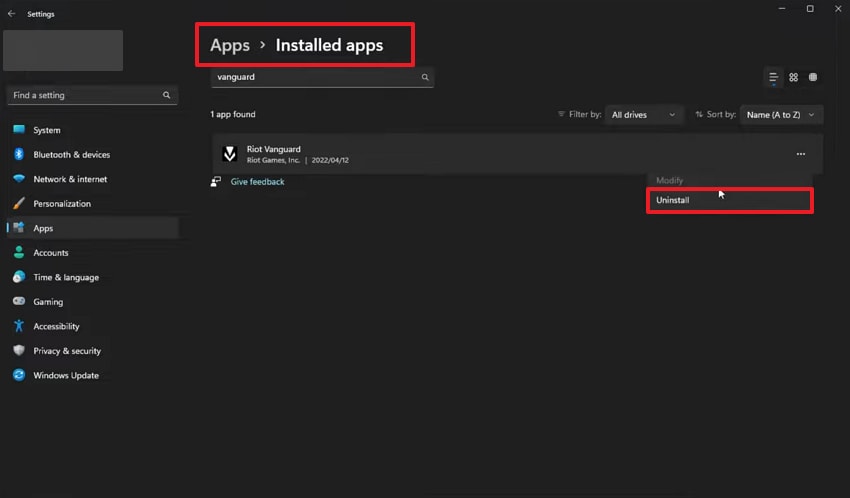Close the Settings window
Viewport: 850px width, 498px height.
tap(838, 9)
